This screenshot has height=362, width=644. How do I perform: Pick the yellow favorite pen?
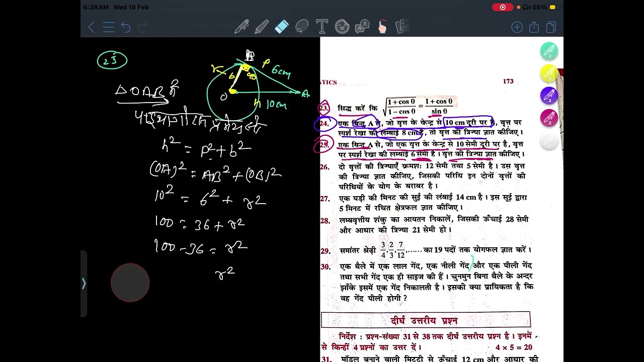click(x=549, y=74)
